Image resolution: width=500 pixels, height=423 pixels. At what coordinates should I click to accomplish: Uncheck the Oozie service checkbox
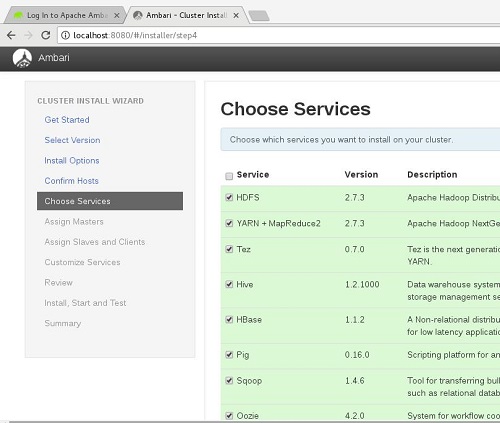pos(229,416)
